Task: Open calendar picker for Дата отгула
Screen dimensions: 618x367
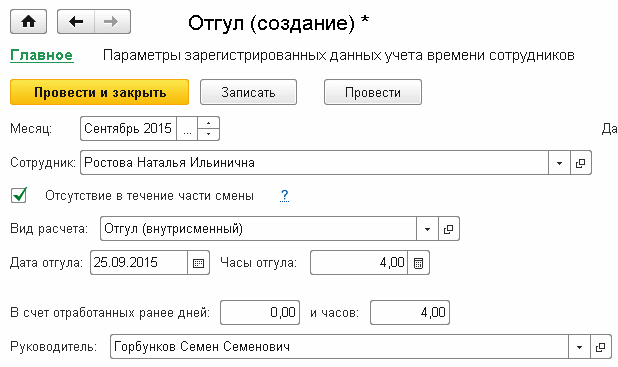Action: 198,263
